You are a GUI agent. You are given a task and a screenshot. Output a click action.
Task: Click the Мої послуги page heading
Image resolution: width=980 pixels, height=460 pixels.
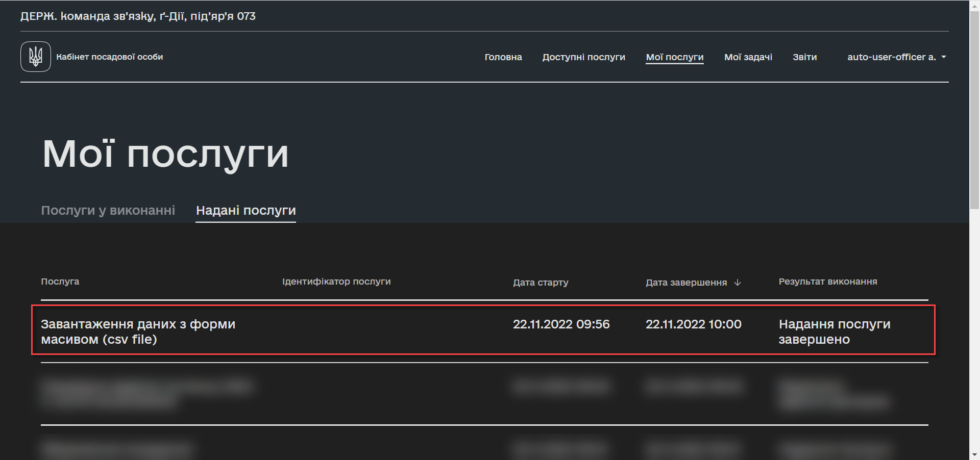(165, 154)
